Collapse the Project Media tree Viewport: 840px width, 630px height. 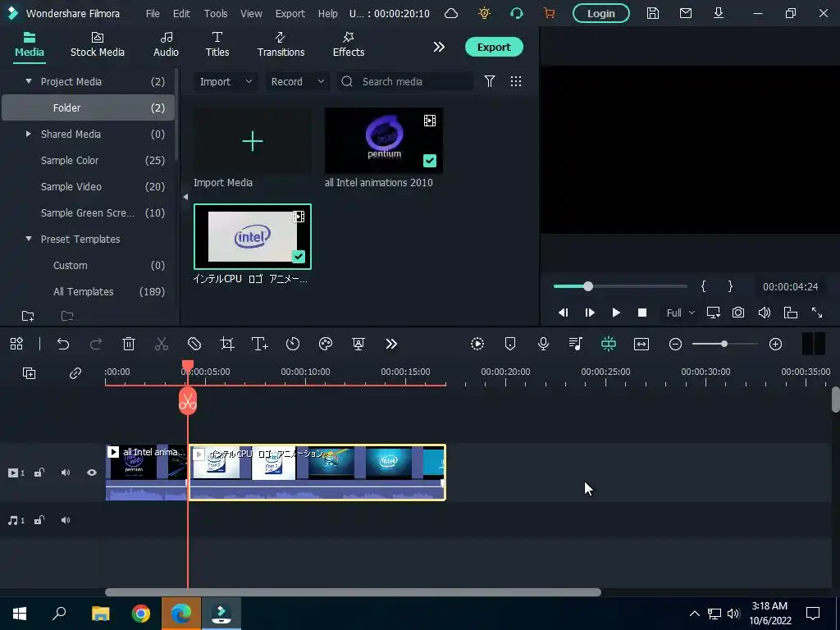(x=29, y=81)
